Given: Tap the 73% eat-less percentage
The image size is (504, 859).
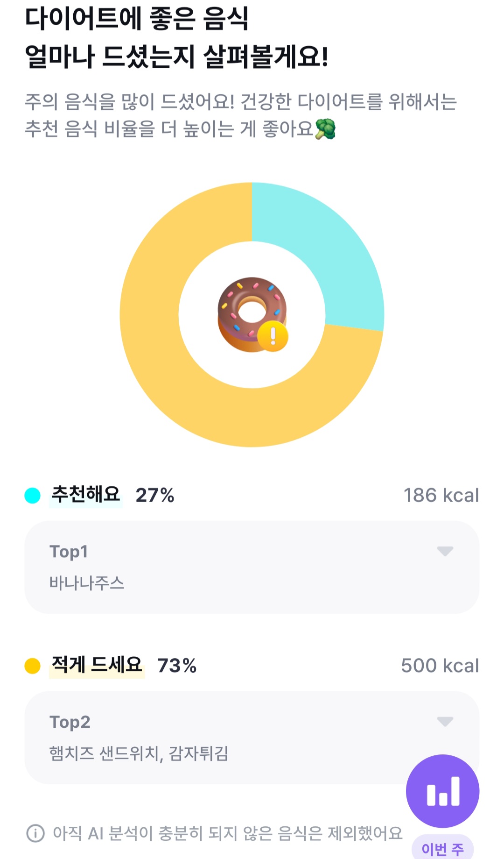Looking at the screenshot, I should pos(177,666).
